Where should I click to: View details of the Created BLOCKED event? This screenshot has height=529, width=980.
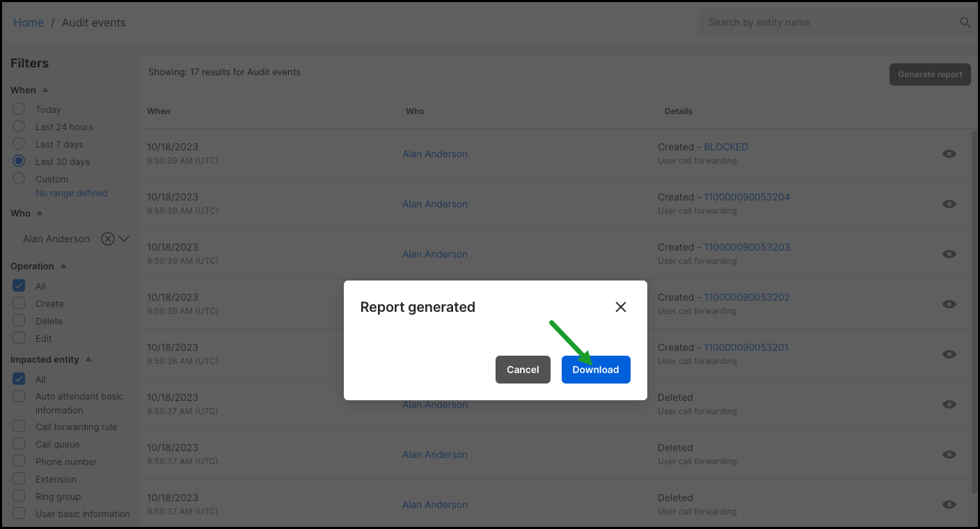click(949, 154)
